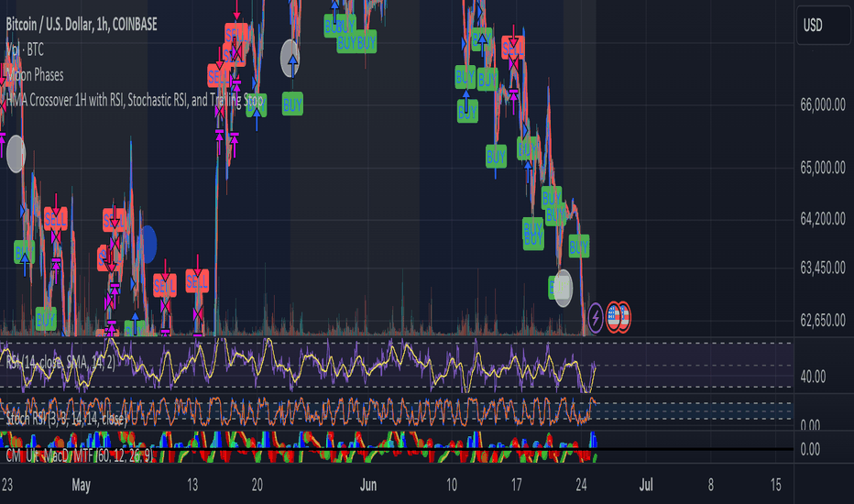Click the 8 date label on the time axis

coord(711,485)
